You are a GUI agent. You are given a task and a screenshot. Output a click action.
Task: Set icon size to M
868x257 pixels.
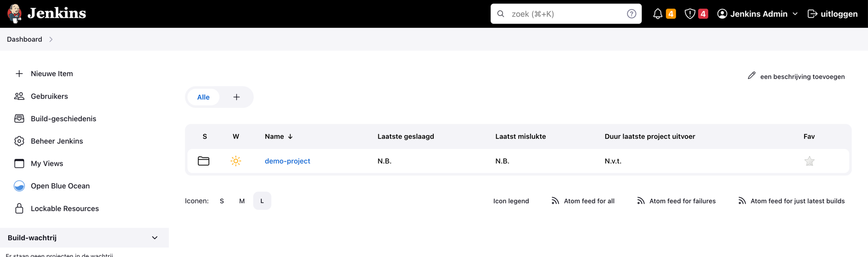(x=242, y=201)
